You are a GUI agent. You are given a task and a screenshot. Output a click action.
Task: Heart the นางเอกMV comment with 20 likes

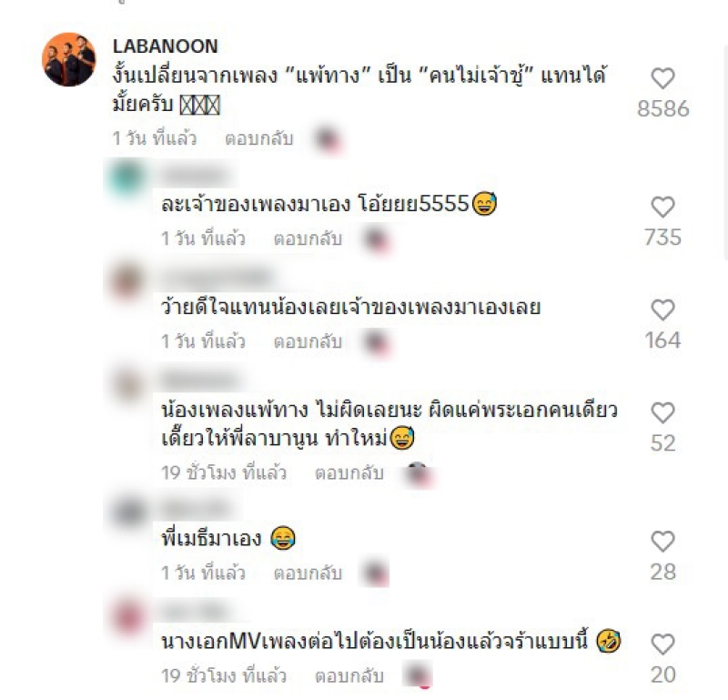point(662,644)
